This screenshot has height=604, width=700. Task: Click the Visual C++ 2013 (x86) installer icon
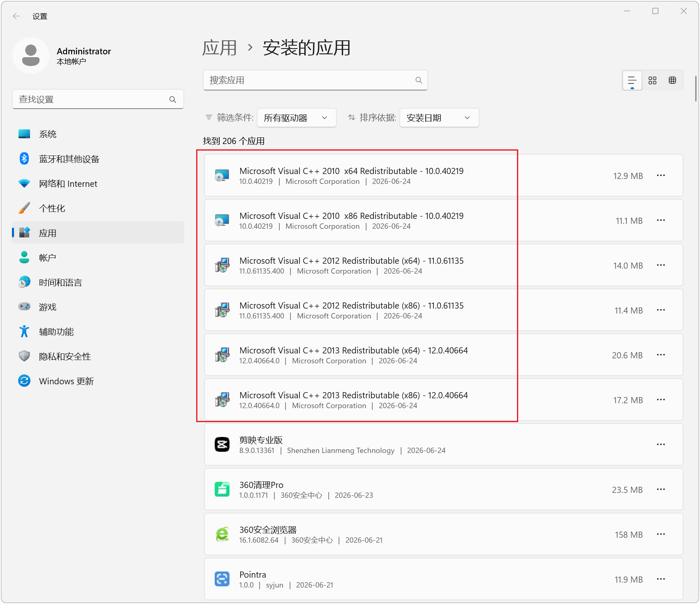[222, 400]
